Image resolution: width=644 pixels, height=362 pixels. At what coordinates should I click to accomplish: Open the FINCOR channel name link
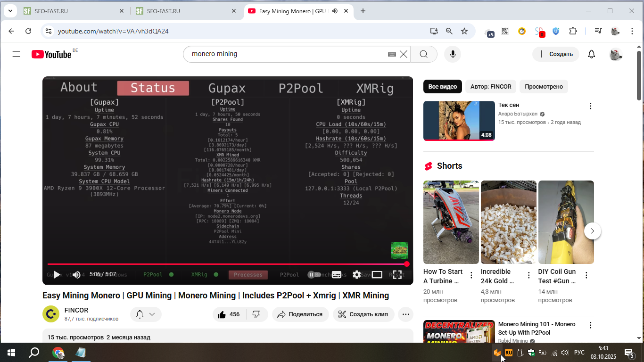point(76,310)
